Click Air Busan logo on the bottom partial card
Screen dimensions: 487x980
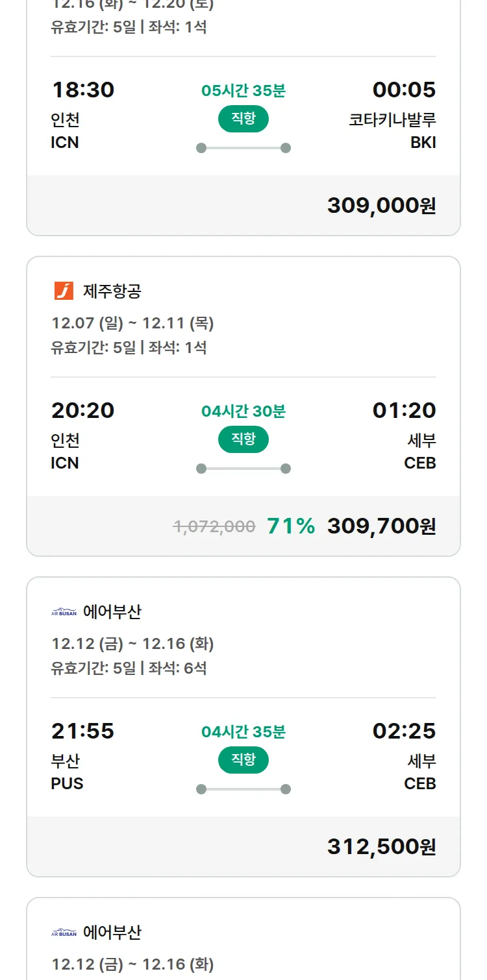[64, 933]
